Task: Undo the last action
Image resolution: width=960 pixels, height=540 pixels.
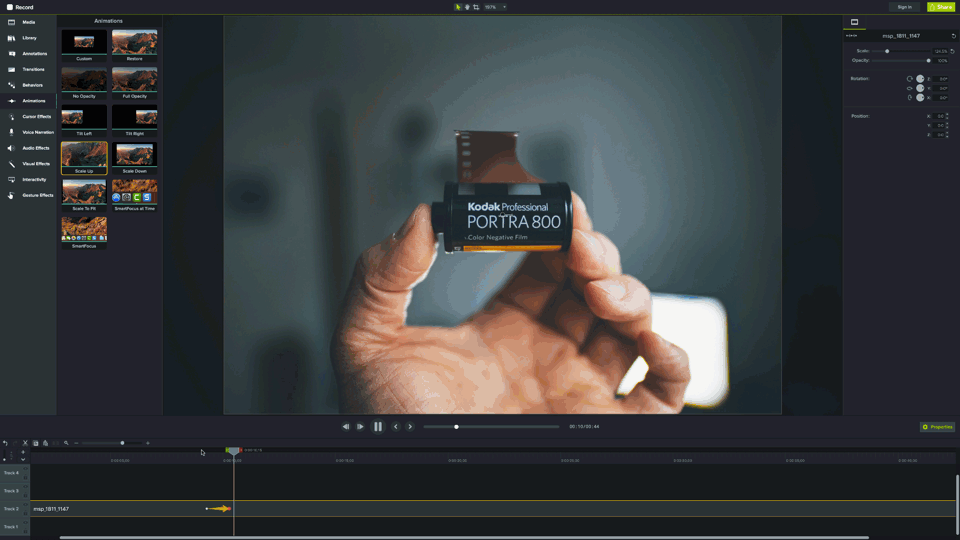Action: click(x=6, y=443)
